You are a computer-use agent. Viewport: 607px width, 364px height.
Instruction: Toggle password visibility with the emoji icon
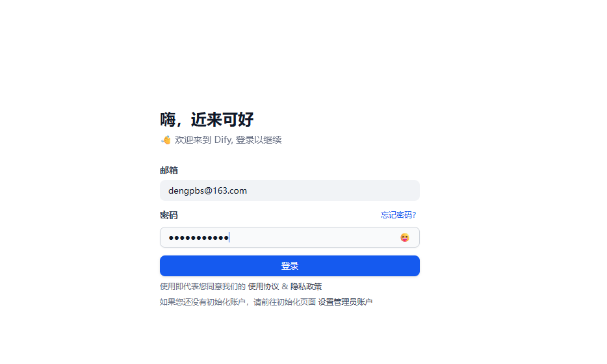click(x=404, y=237)
